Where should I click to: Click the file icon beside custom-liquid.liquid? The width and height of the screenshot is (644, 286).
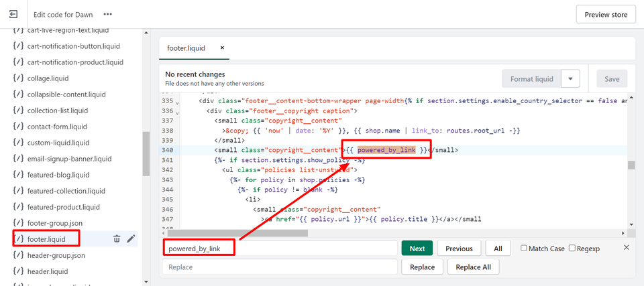tap(18, 142)
